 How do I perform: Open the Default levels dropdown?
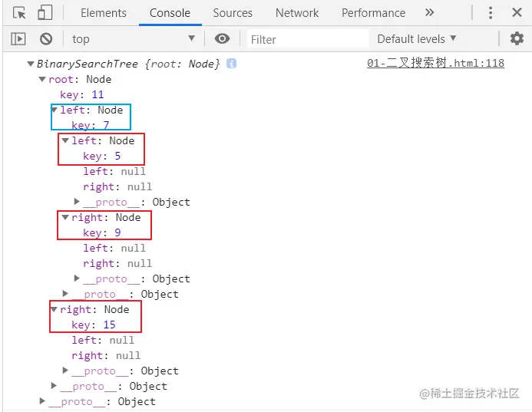pos(417,39)
